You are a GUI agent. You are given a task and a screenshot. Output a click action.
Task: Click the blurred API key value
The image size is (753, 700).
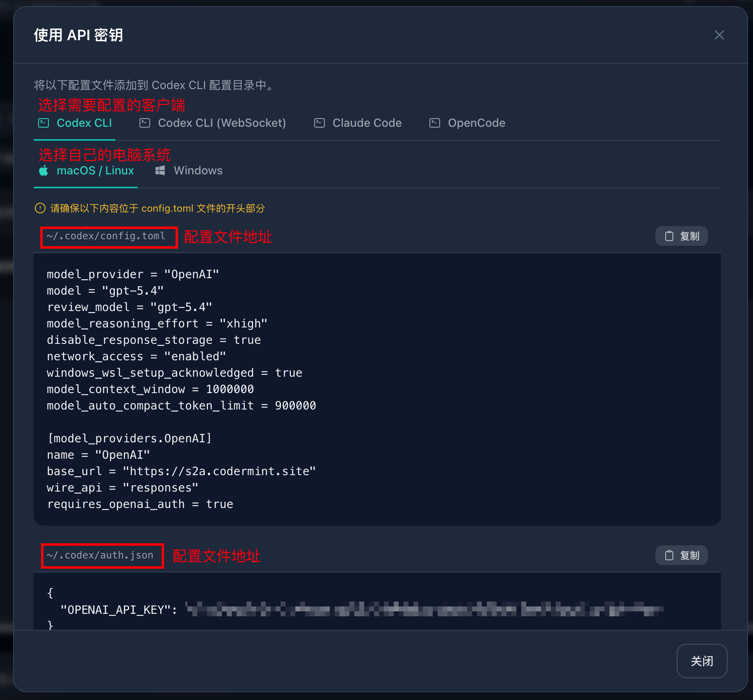[424, 609]
